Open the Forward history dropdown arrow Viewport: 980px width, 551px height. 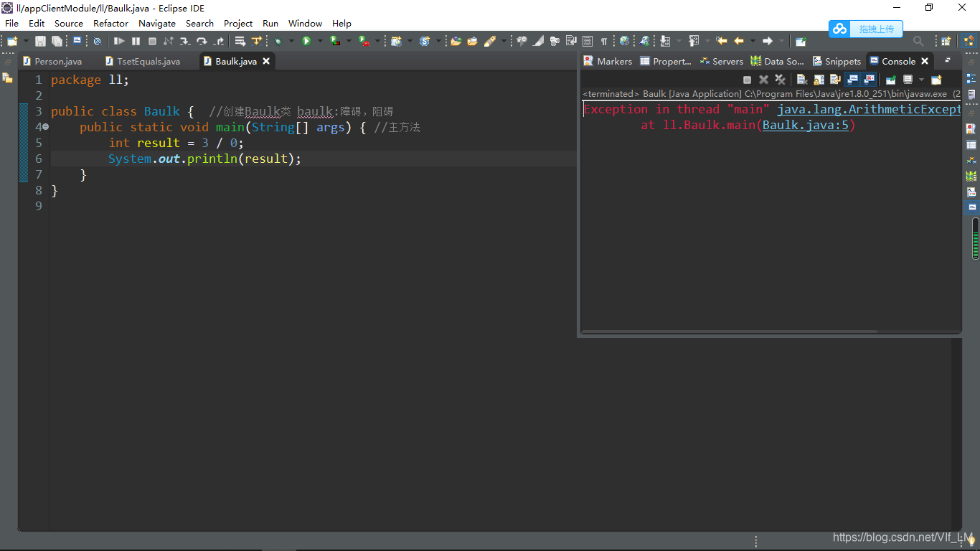click(x=781, y=41)
